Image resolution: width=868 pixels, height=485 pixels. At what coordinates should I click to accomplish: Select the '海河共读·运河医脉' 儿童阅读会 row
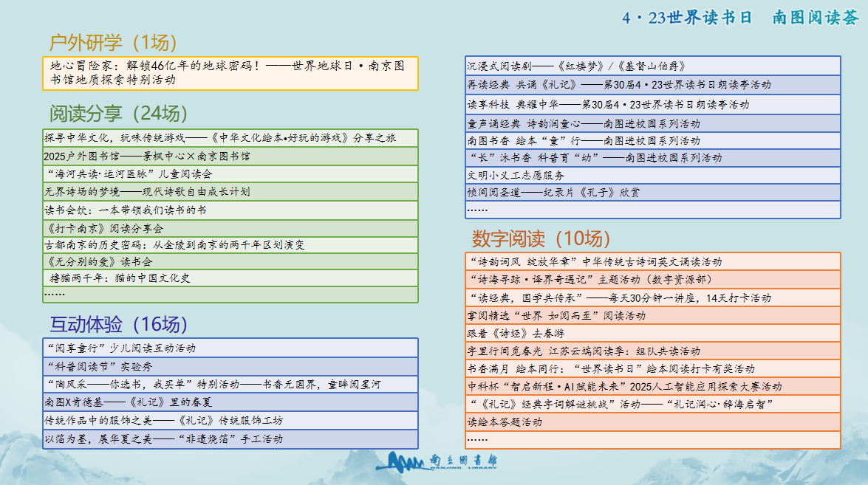click(x=230, y=174)
